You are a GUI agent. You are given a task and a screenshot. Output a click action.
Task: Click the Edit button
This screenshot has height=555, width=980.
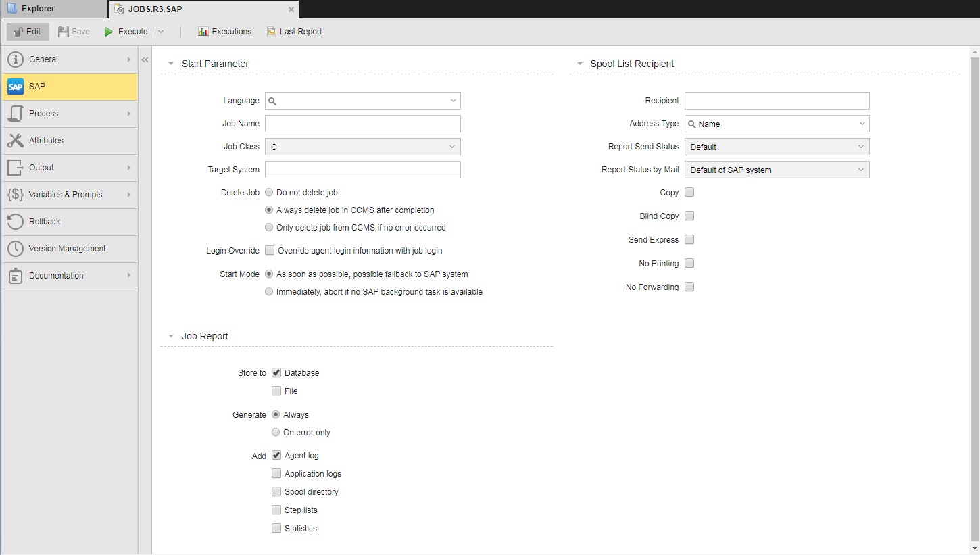pyautogui.click(x=28, y=32)
